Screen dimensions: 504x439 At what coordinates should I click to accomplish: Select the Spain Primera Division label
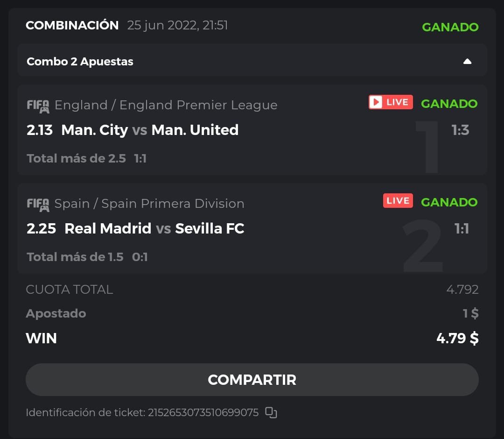pyautogui.click(x=149, y=204)
